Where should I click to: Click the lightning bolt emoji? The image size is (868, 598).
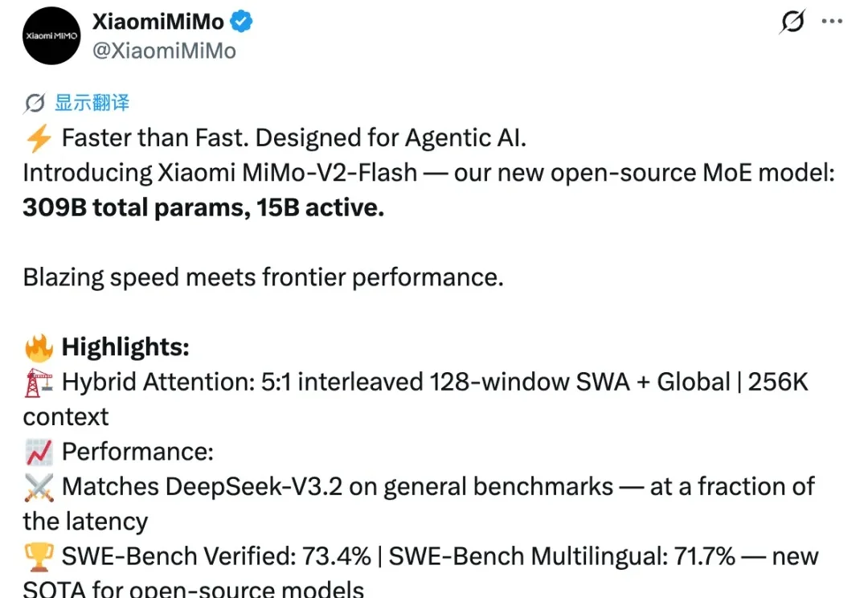(x=38, y=139)
